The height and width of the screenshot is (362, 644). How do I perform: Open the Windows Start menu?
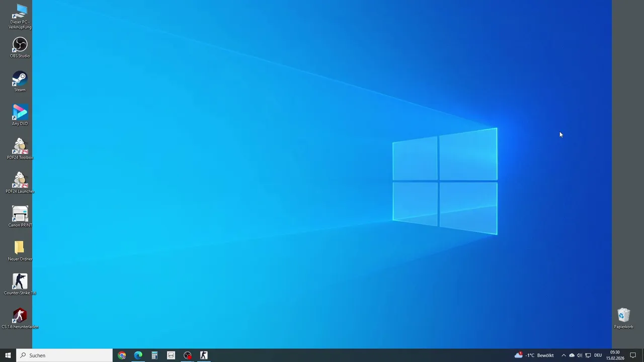click(8, 355)
